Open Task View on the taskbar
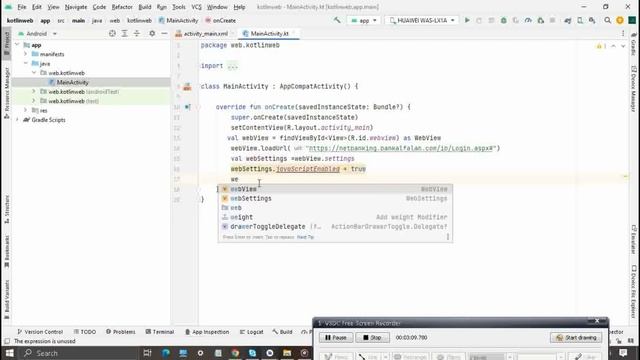 (147, 353)
